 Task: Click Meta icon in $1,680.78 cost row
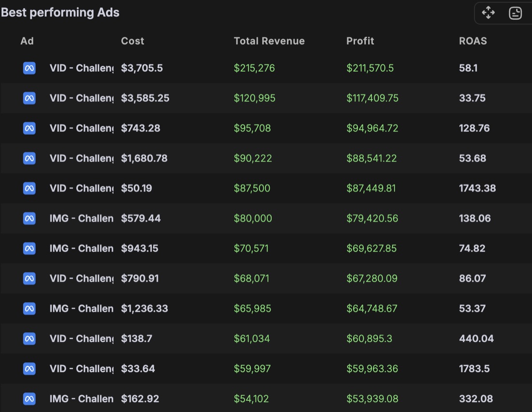tap(29, 158)
